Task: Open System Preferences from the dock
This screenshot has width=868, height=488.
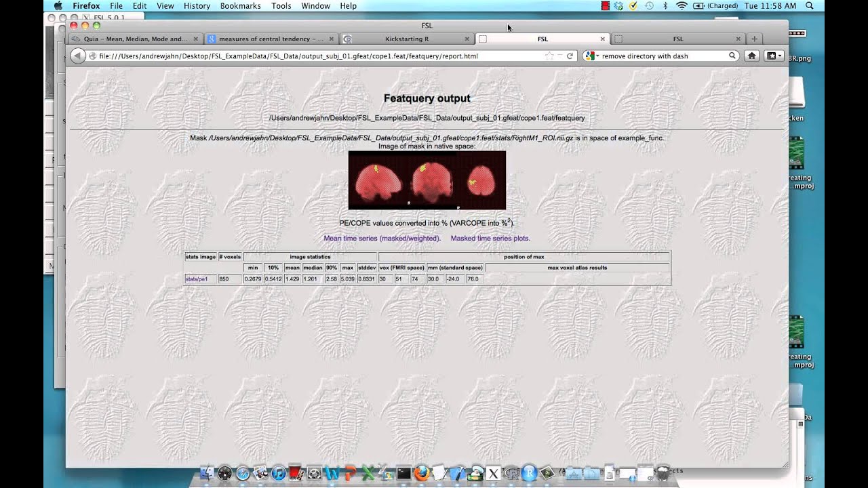Action: pos(314,473)
